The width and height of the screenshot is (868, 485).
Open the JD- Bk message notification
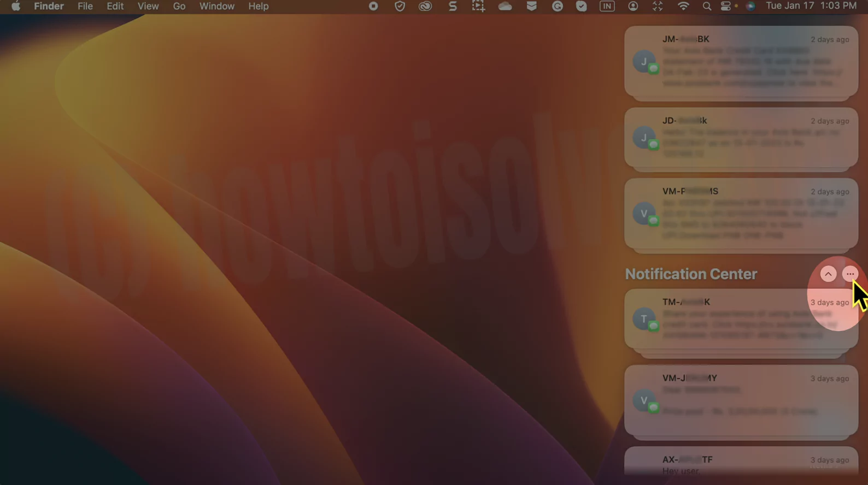coord(741,138)
